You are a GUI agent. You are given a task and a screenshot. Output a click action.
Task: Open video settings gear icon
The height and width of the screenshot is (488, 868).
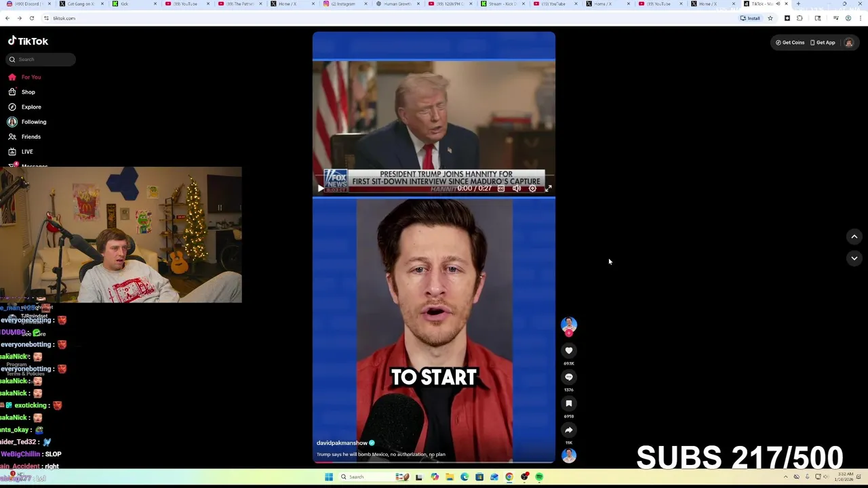(x=532, y=188)
